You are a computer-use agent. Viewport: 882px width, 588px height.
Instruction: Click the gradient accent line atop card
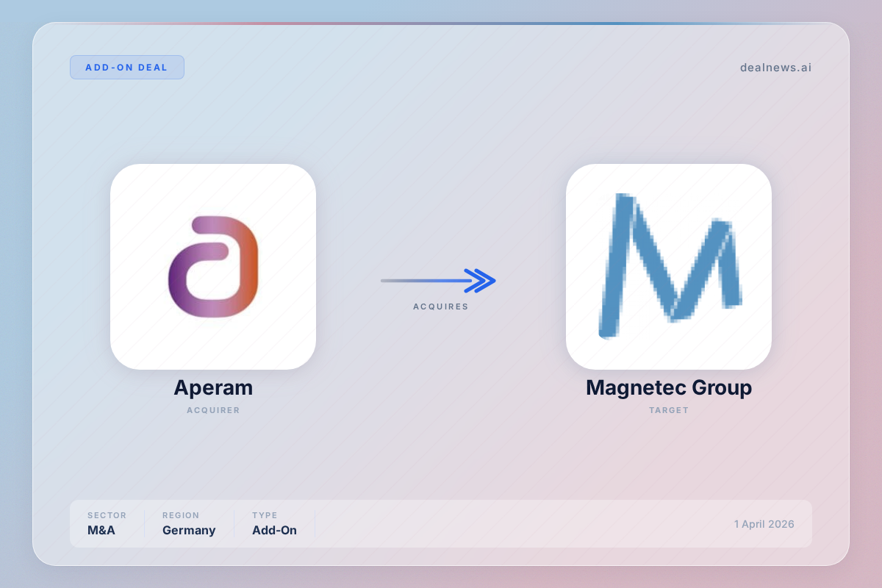[x=441, y=24]
